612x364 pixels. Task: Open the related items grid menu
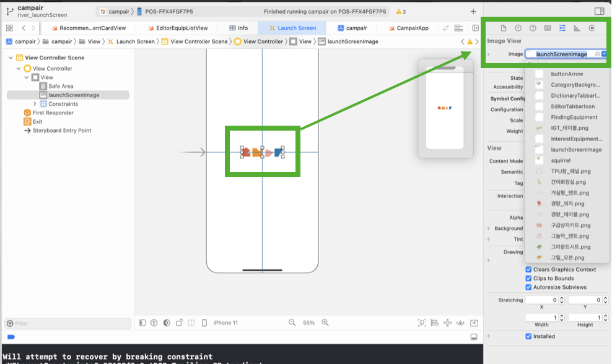[x=9, y=28]
